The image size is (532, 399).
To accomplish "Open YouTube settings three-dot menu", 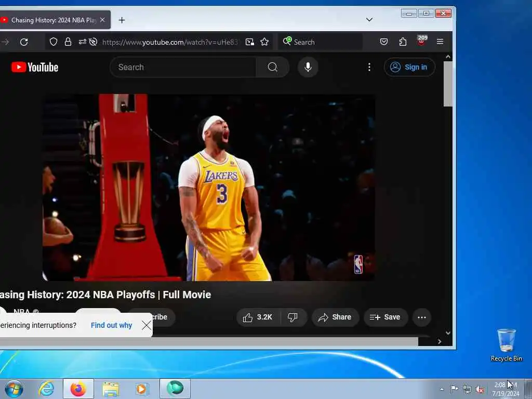I will (x=369, y=67).
